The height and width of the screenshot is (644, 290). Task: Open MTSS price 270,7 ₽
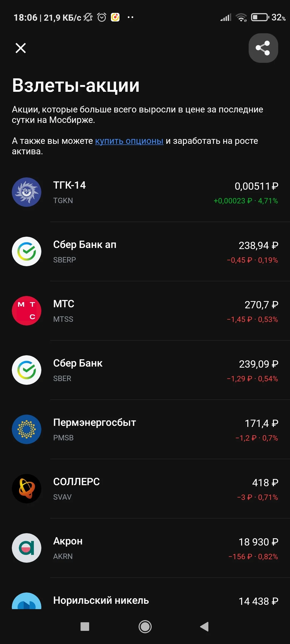[261, 305]
